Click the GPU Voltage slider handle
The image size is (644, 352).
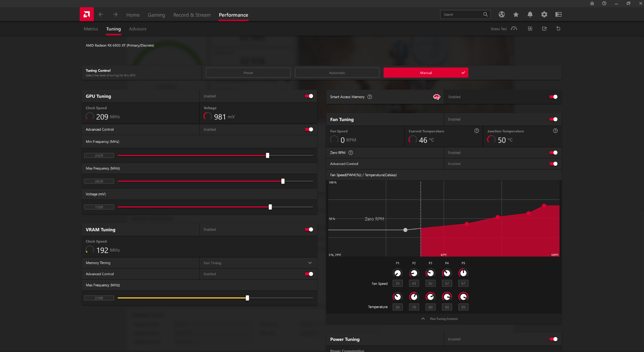(x=270, y=207)
